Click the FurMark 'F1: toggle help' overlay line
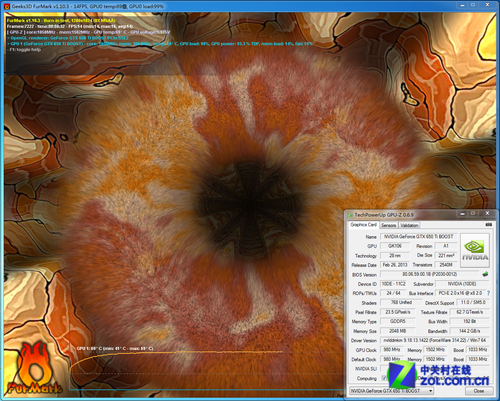The width and height of the screenshot is (500, 401). pos(24,49)
